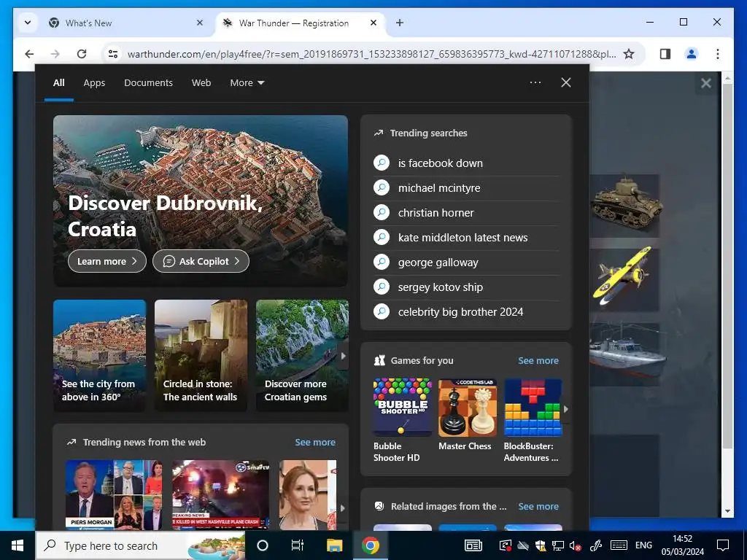This screenshot has height=560, width=747.
Task: Close the Windows search panel
Action: tap(565, 82)
